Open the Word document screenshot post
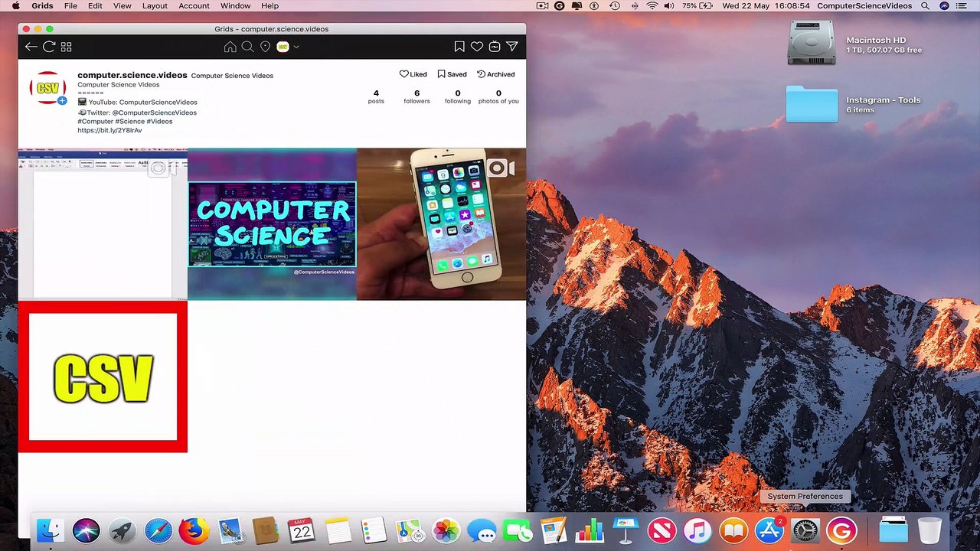 click(103, 223)
